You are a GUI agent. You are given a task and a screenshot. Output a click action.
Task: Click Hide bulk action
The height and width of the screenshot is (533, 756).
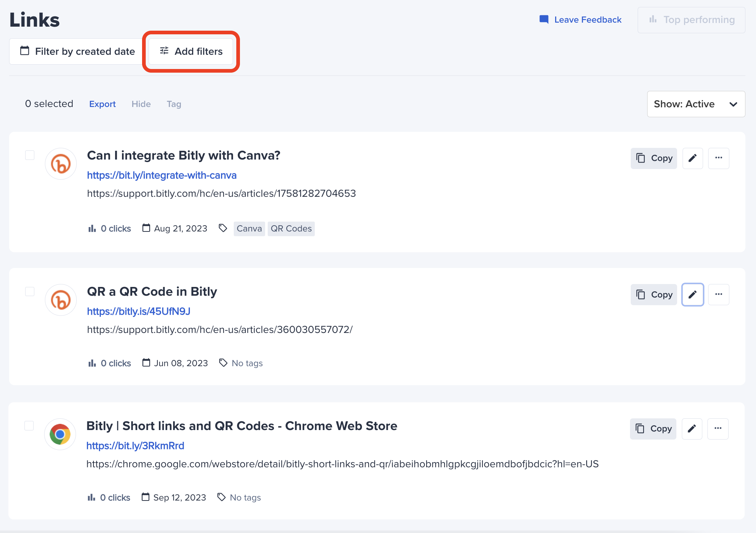141,104
